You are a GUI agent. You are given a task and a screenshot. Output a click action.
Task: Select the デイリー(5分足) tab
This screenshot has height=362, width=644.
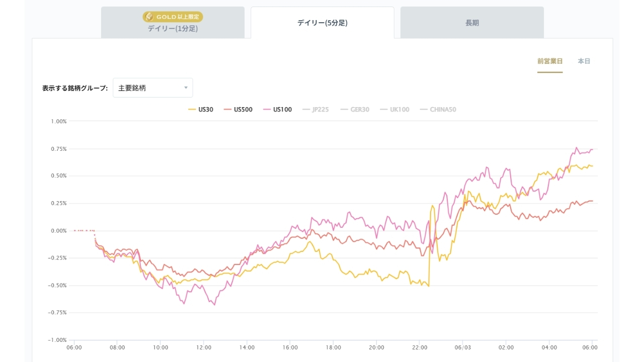(x=323, y=23)
